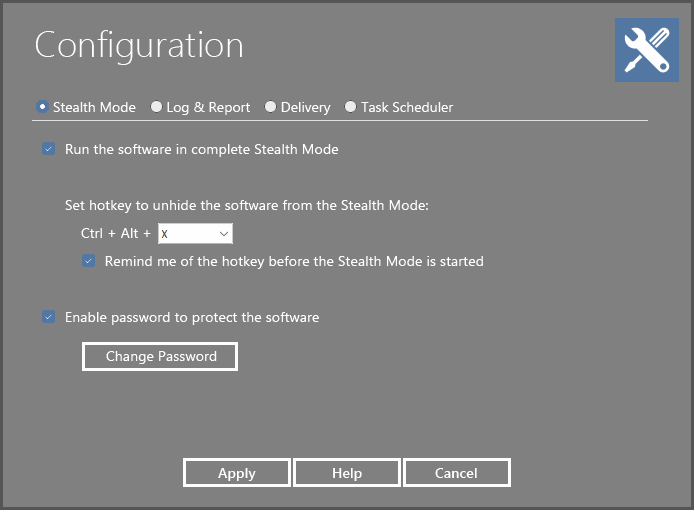Expand the hotkey letter dropdown arrow
Image resolution: width=694 pixels, height=510 pixels.
pos(224,233)
